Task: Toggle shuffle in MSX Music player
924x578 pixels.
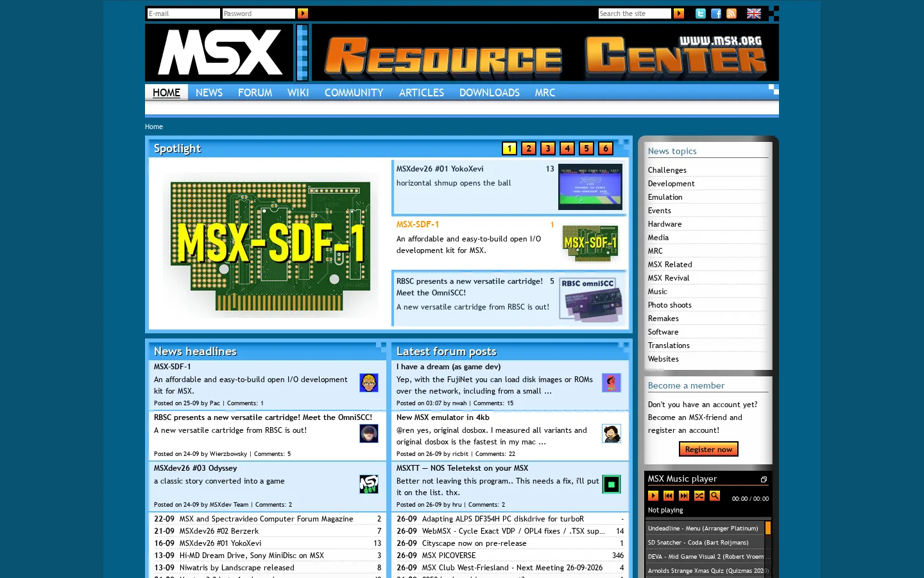Action: [x=699, y=496]
